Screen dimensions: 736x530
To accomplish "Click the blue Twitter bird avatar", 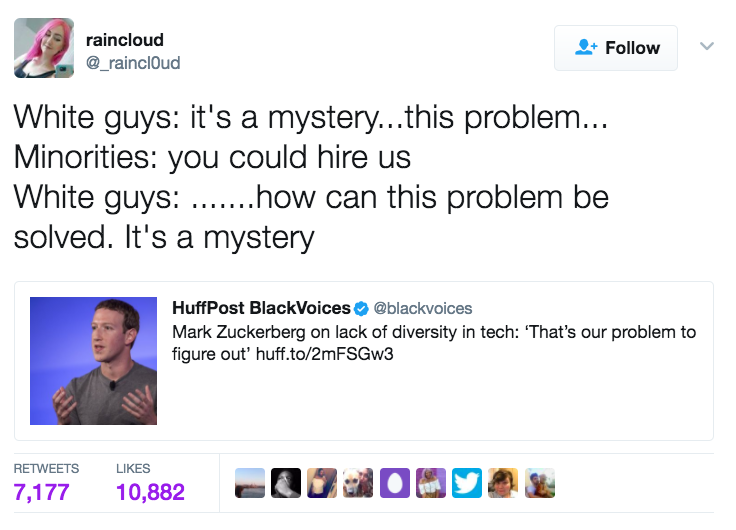I will (x=467, y=483).
